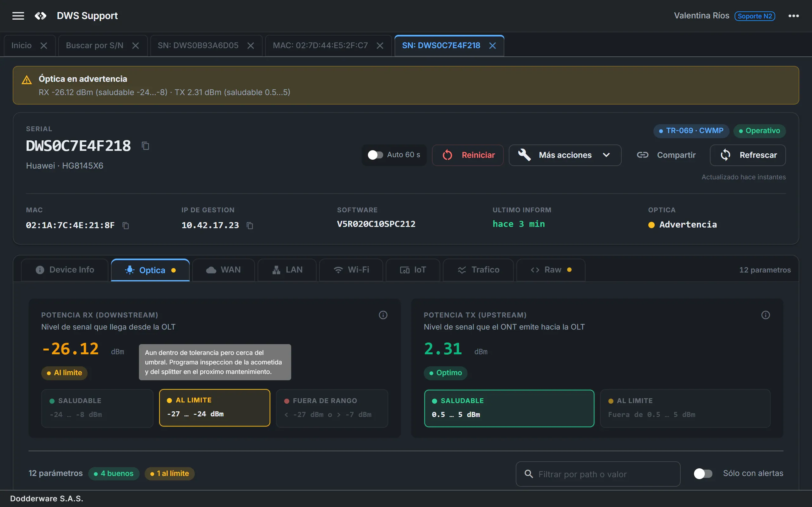The width and height of the screenshot is (812, 507).
Task: Copy the management IP 10.42.17.23
Action: pyautogui.click(x=250, y=225)
